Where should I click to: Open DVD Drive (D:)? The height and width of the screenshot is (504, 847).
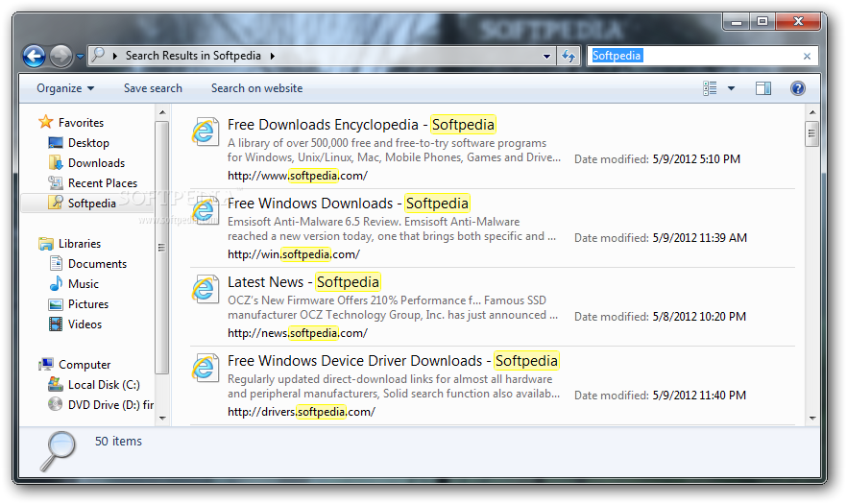(110, 404)
